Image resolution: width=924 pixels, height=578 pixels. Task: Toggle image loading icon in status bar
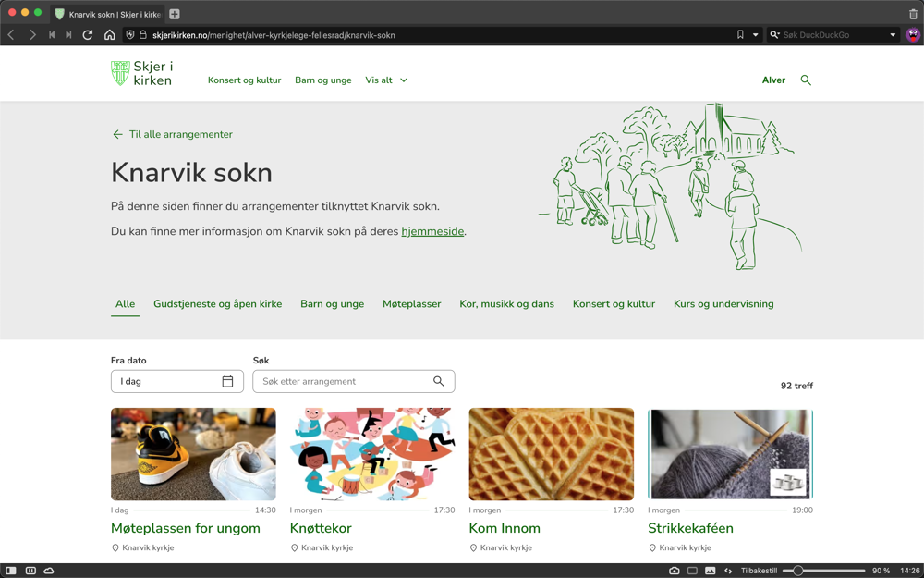[710, 571]
